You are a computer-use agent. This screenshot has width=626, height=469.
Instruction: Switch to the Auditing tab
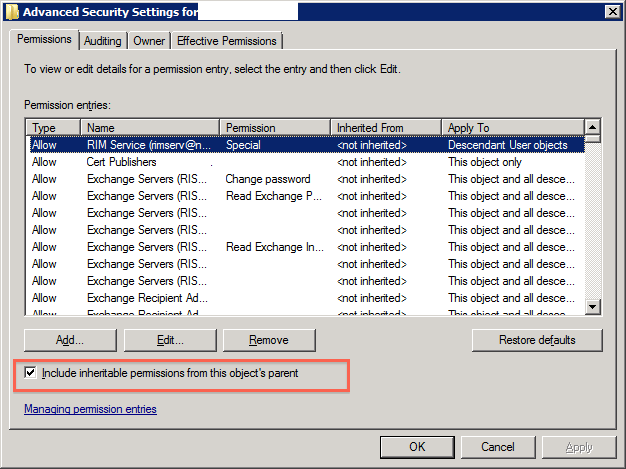(103, 41)
